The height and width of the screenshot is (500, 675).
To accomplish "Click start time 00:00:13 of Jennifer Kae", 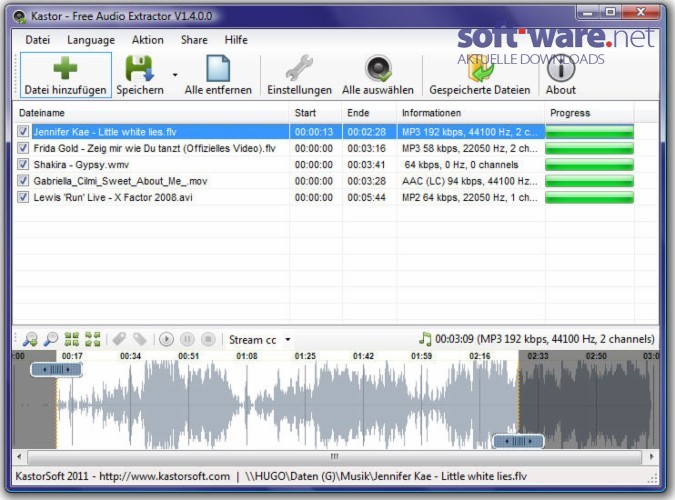I will (x=314, y=132).
